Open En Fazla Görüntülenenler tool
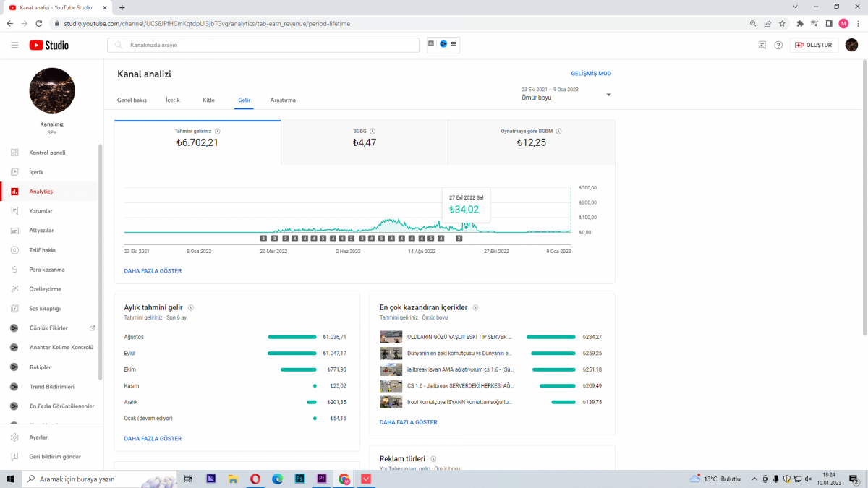This screenshot has width=868, height=488. pyautogui.click(x=61, y=406)
